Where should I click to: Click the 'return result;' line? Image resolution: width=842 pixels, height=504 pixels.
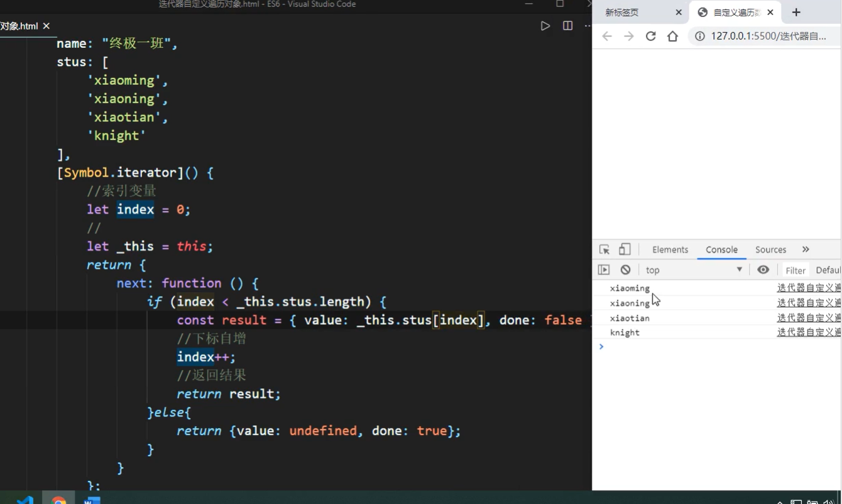[x=229, y=394]
